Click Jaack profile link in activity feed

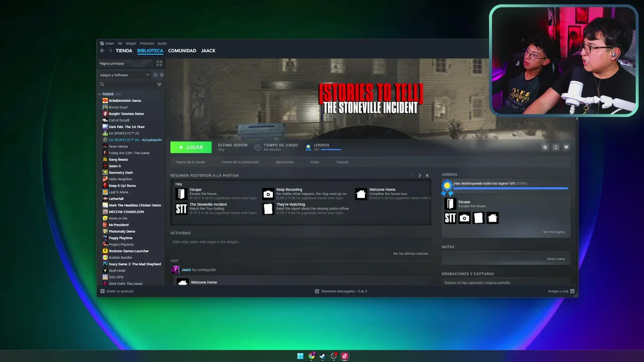coord(186,270)
